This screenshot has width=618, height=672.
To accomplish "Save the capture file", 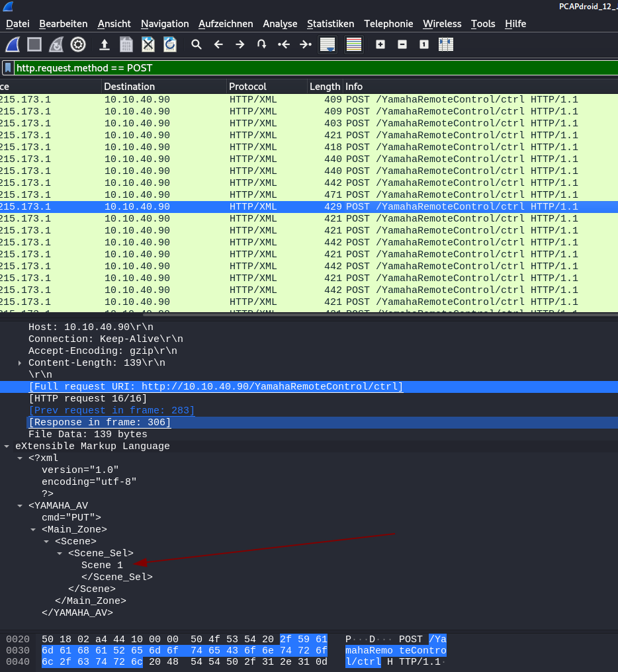I will [126, 44].
